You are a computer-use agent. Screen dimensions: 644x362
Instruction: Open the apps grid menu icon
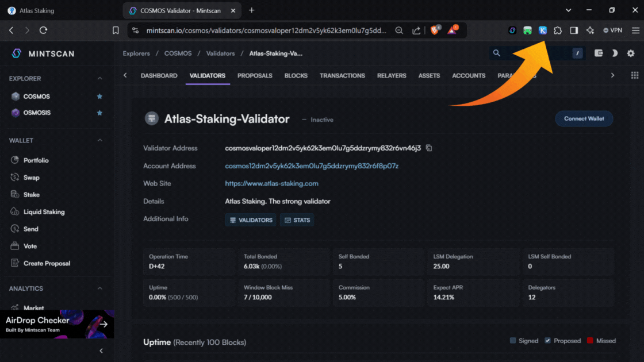click(635, 75)
